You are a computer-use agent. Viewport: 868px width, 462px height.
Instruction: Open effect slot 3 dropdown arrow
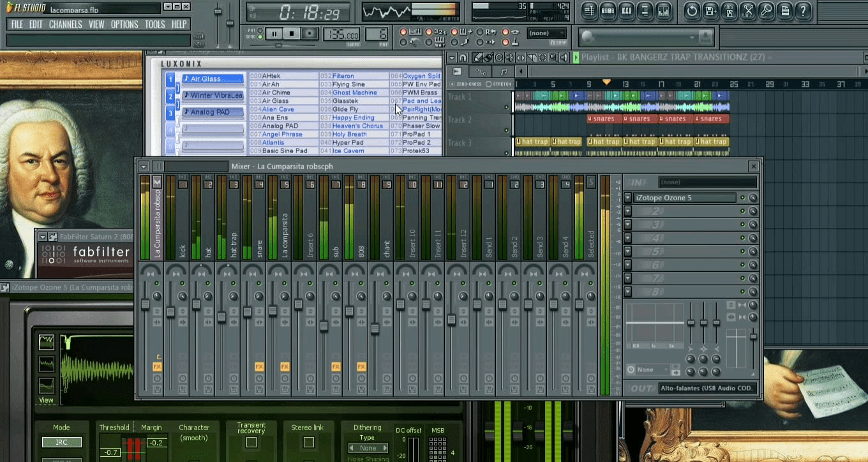click(628, 225)
